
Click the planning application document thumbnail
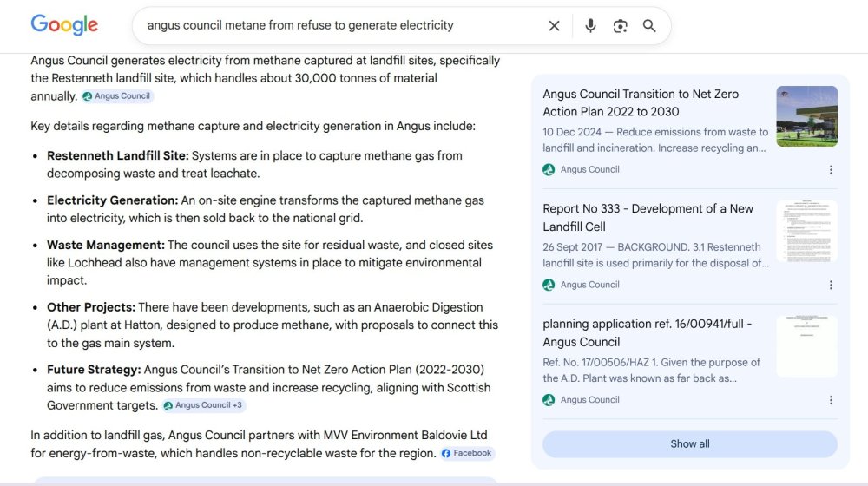[806, 346]
